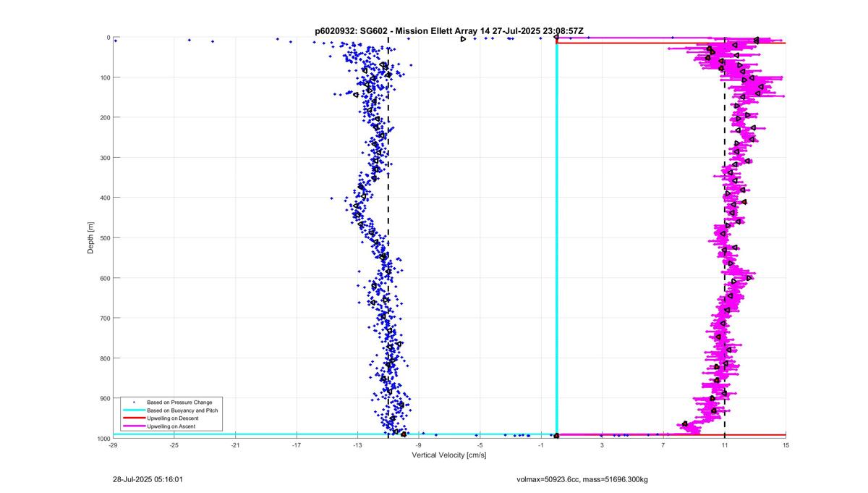Click the velocity tick label '-5'
The height and width of the screenshot is (493, 868).
(x=480, y=445)
